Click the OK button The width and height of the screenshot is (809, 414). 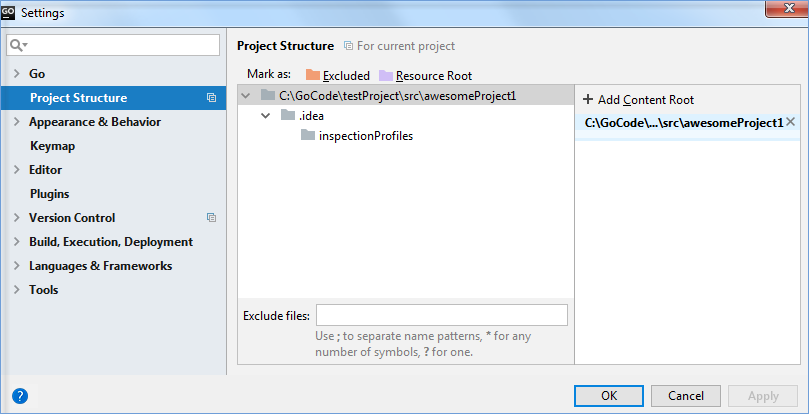[608, 396]
